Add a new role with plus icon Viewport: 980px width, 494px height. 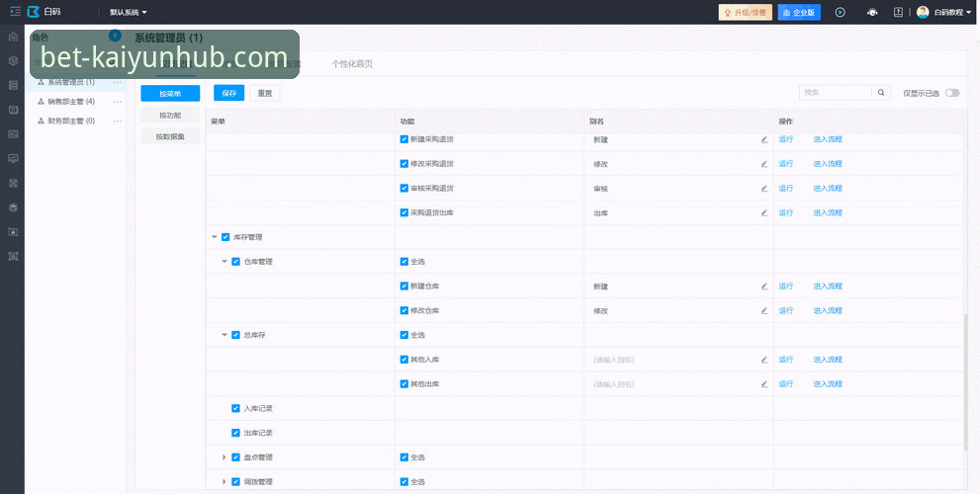coord(115,36)
